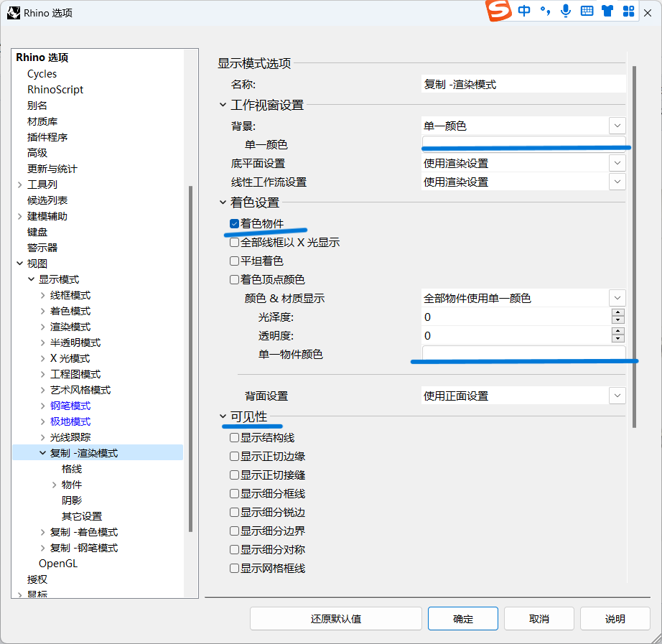Click the settings panel vertical scrollbar

tap(634, 247)
